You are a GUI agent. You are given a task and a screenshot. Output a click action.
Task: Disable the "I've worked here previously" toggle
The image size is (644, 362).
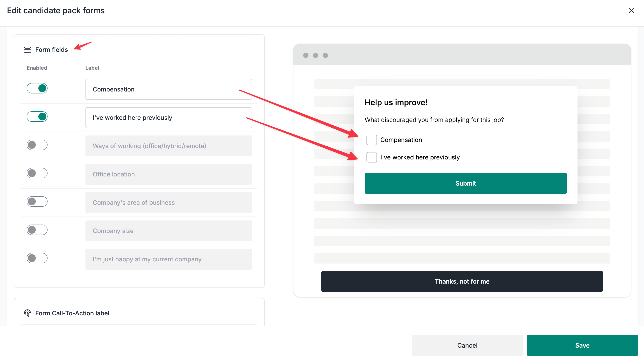pyautogui.click(x=37, y=116)
